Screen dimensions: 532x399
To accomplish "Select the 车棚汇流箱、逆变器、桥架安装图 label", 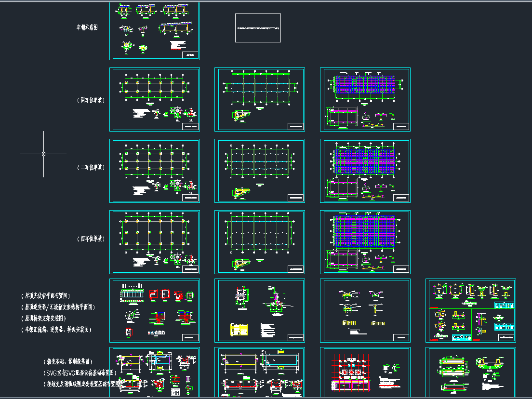I will [x=56, y=330].
